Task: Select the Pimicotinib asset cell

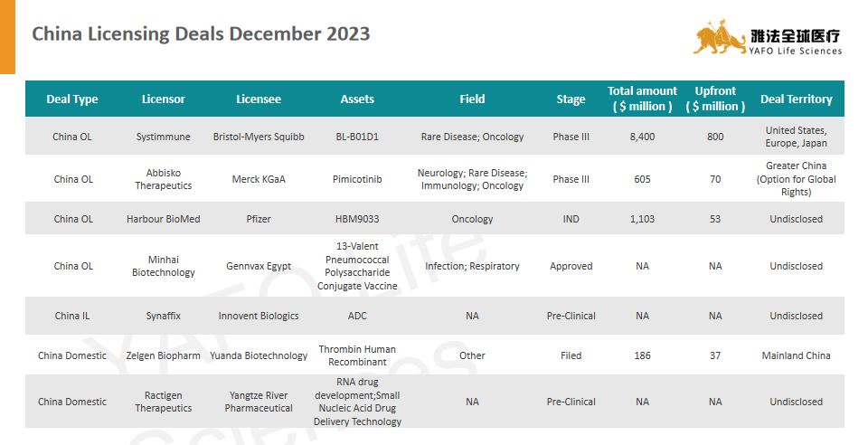Action: coord(357,179)
